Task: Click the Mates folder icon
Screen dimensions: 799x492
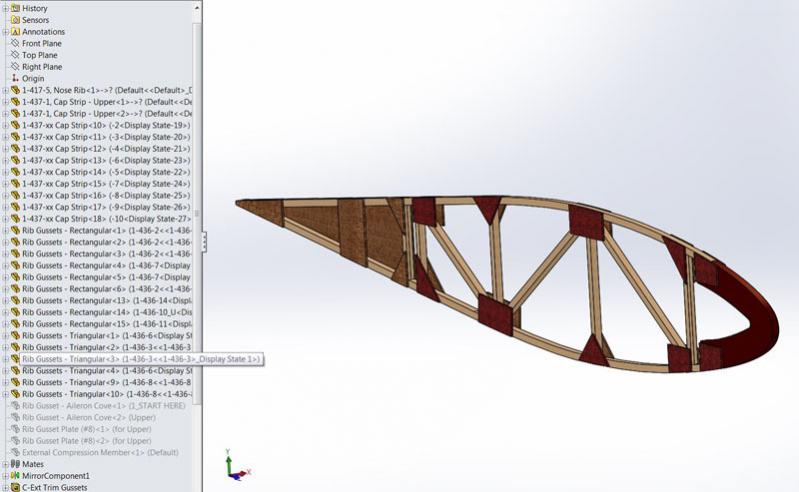Action: point(15,464)
